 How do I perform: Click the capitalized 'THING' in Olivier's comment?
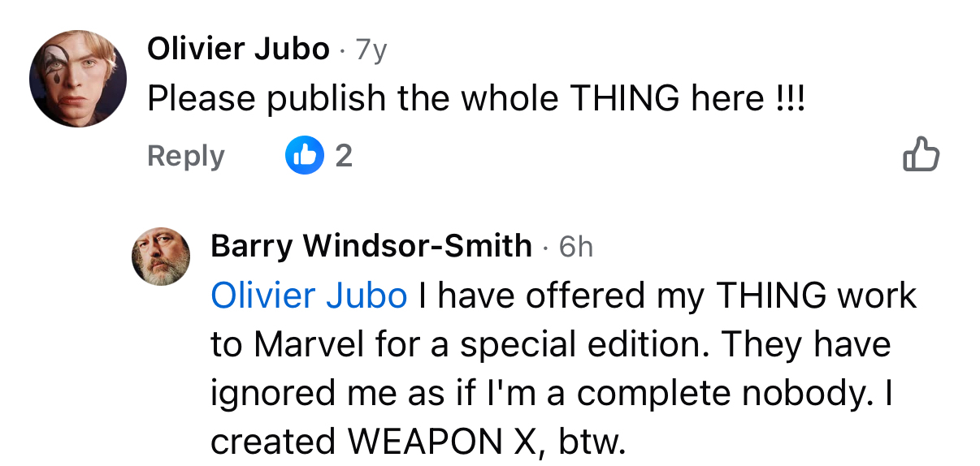click(x=624, y=100)
